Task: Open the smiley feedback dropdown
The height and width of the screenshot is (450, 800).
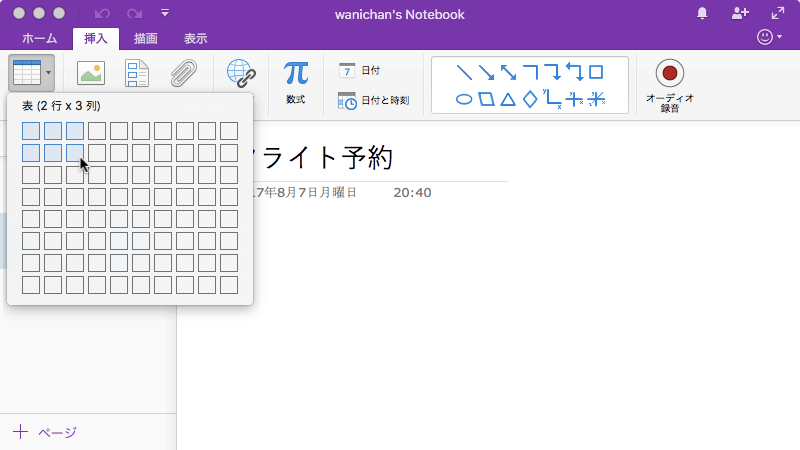Action: tap(769, 37)
